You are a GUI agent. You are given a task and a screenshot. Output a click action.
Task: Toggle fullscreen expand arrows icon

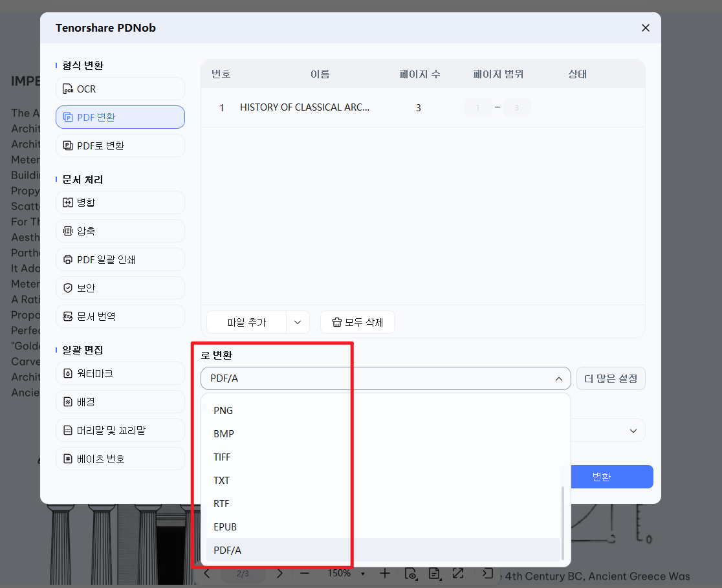pyautogui.click(x=458, y=573)
